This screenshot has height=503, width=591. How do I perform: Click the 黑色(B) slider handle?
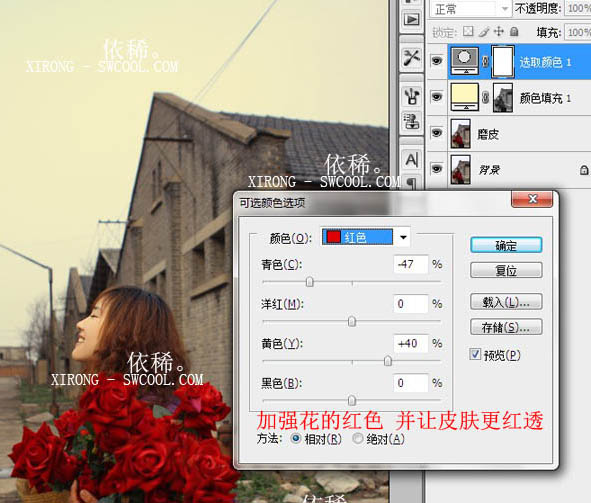tap(352, 401)
